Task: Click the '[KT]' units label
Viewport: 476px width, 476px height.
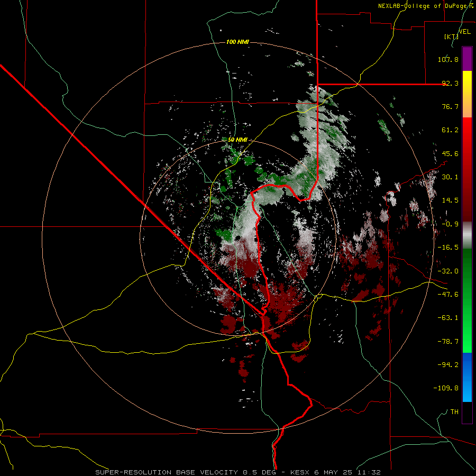Action: (x=451, y=36)
